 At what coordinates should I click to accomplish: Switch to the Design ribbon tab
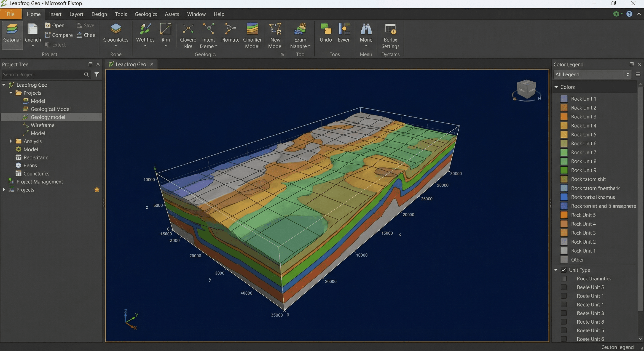point(99,14)
